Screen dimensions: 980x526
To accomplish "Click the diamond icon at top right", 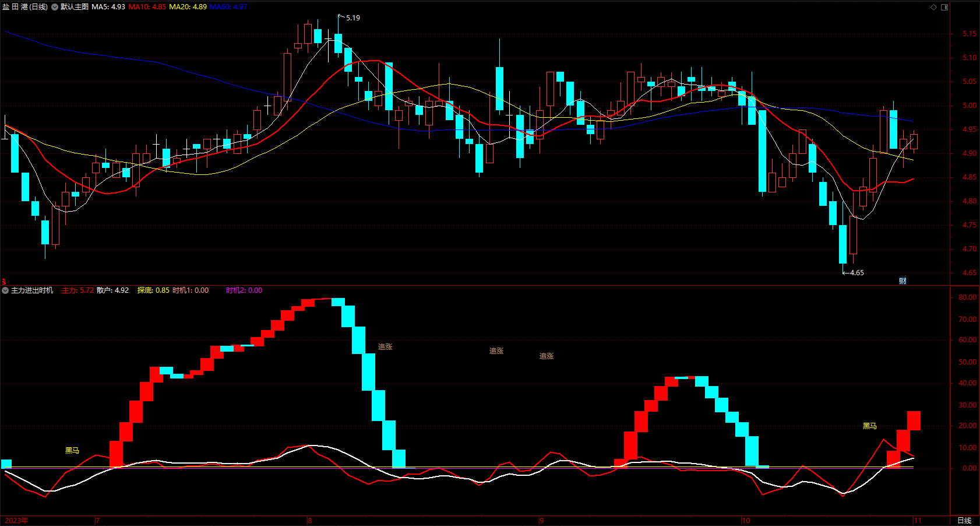I will pos(933,7).
